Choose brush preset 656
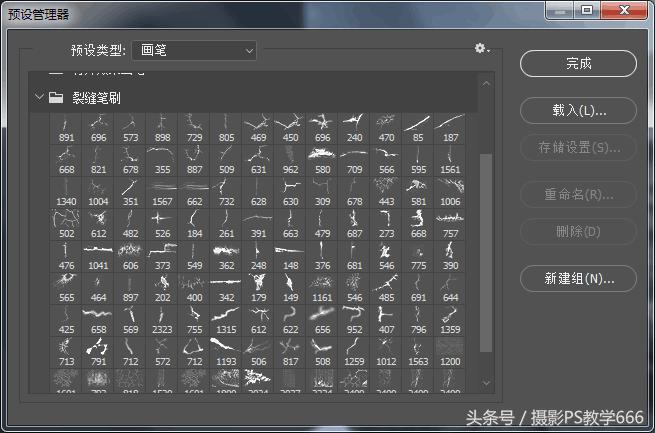Screen dimensions: 655x433 [322, 321]
